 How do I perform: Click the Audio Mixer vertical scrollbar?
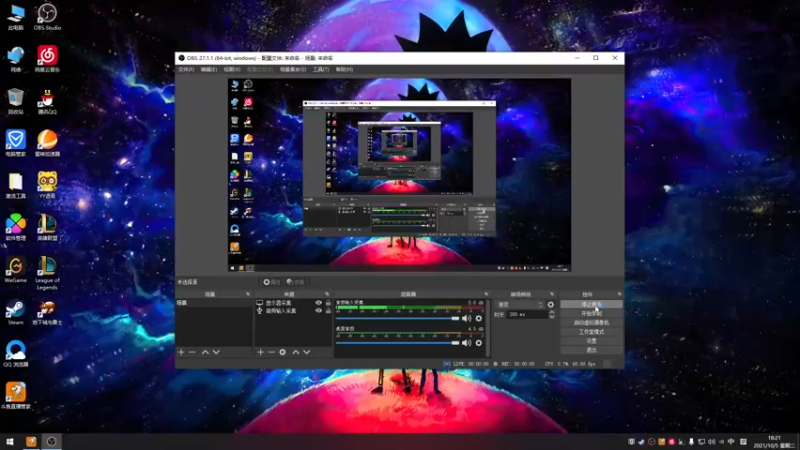(488, 328)
